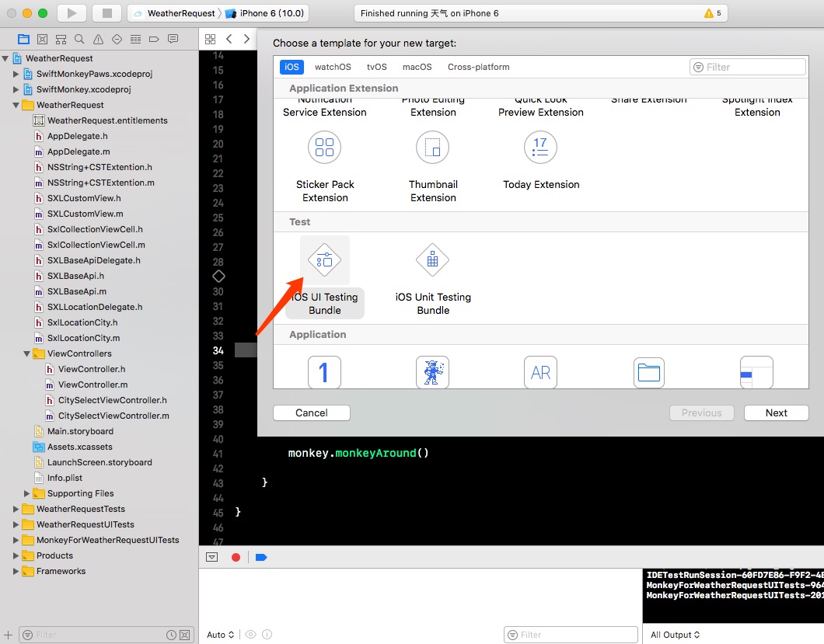Expand SwiftMonkeyPaws.xcodeproj
This screenshot has height=644, width=824.
tap(16, 74)
